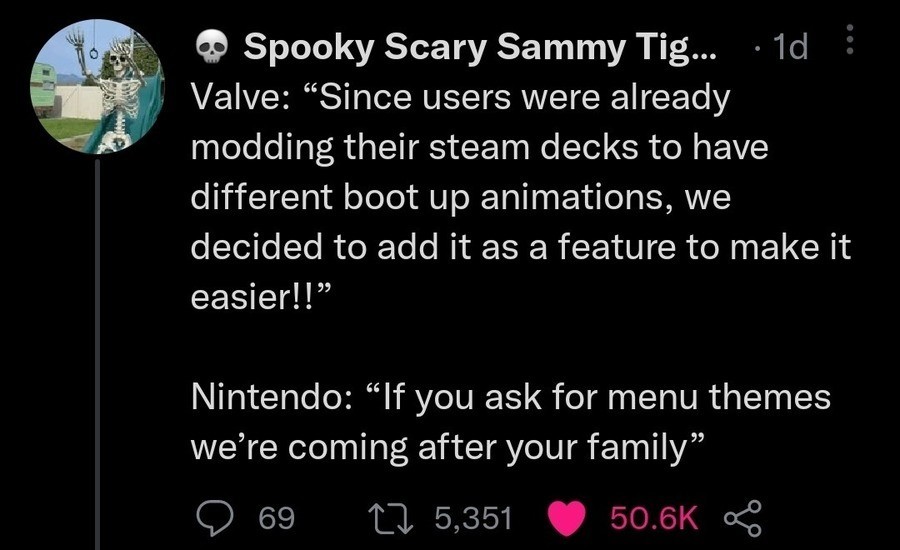The image size is (900, 550).
Task: Click "we're coming after your family" line
Action: [x=440, y=447]
